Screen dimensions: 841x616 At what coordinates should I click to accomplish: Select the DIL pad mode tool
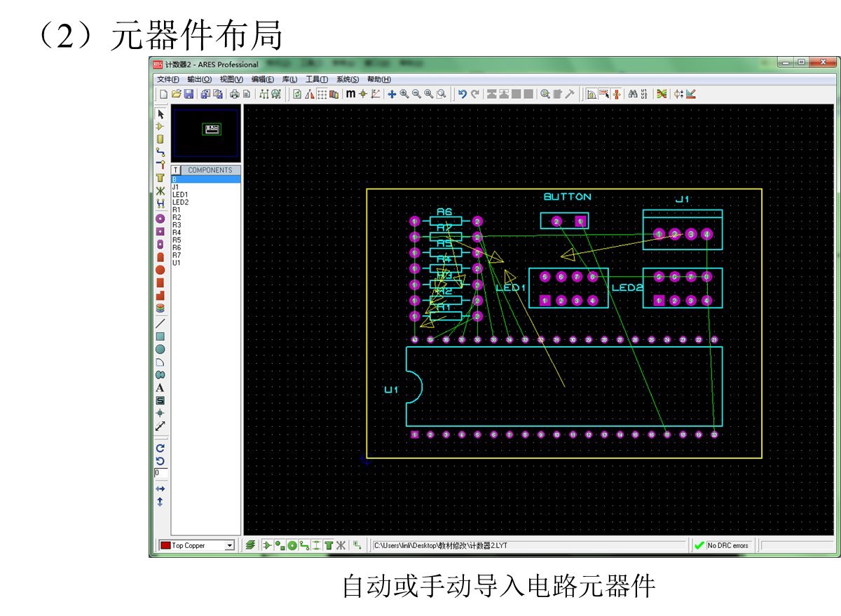pos(160,244)
